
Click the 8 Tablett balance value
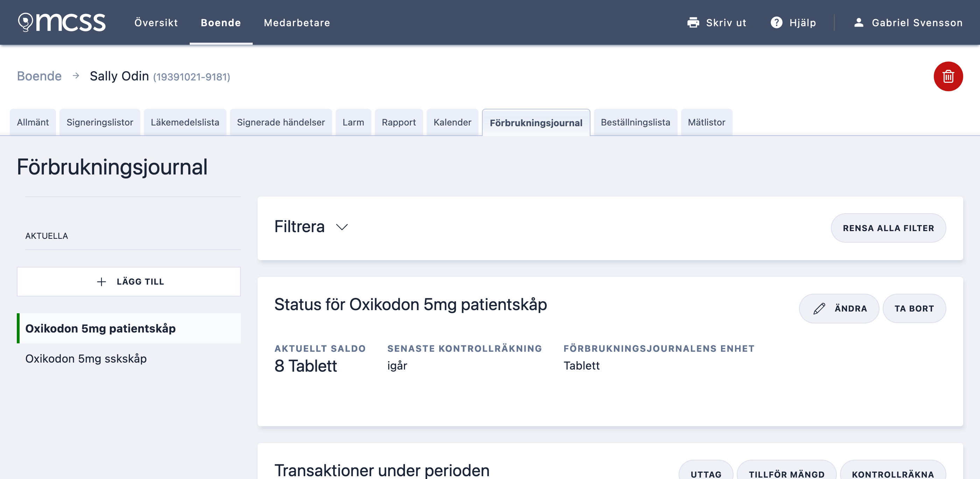click(306, 366)
